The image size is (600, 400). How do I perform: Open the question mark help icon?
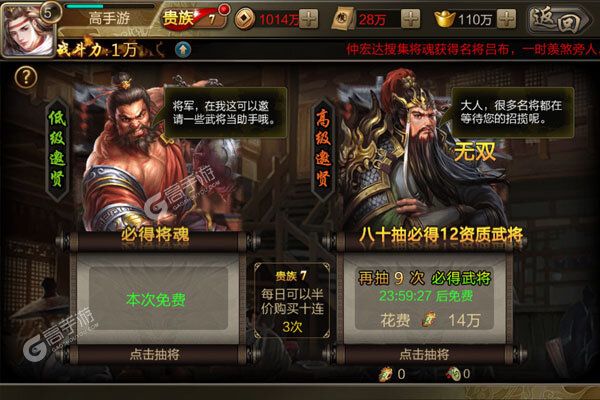coord(26,78)
